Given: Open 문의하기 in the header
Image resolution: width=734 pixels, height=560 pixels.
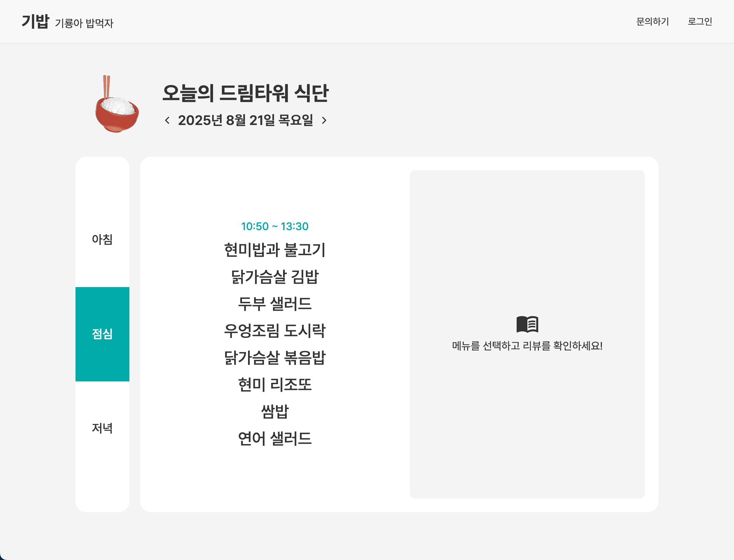Looking at the screenshot, I should click(652, 21).
